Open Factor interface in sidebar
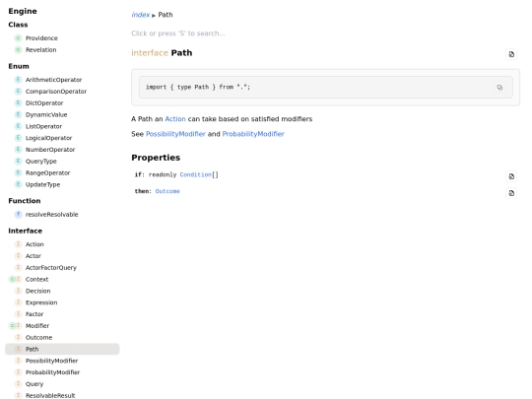Viewport: 532px width, 399px height. pos(34,314)
